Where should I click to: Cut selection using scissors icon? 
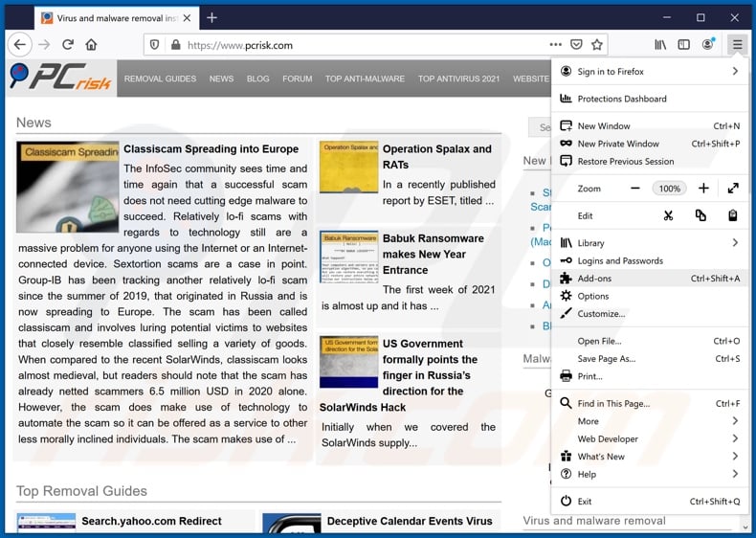(668, 215)
